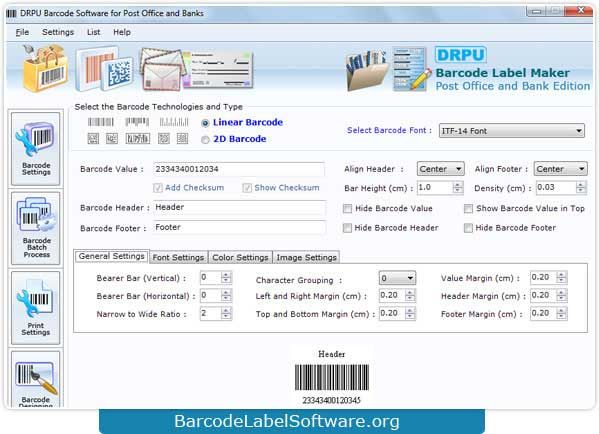Increase Bar Height stepper value
Screen dimensions: 599x434
(x=457, y=185)
